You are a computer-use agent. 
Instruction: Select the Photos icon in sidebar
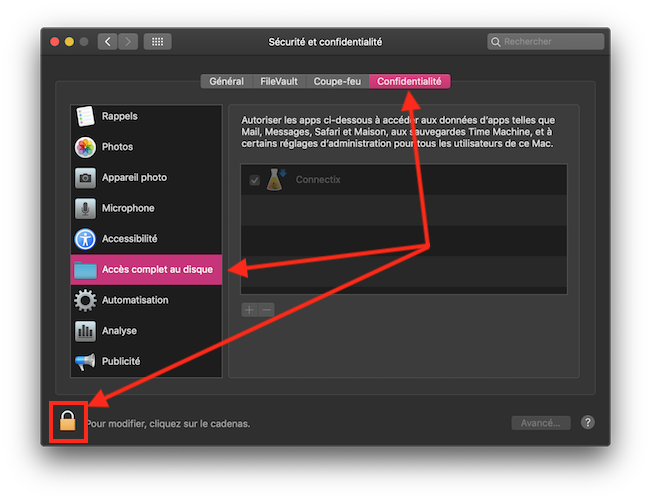(85, 147)
